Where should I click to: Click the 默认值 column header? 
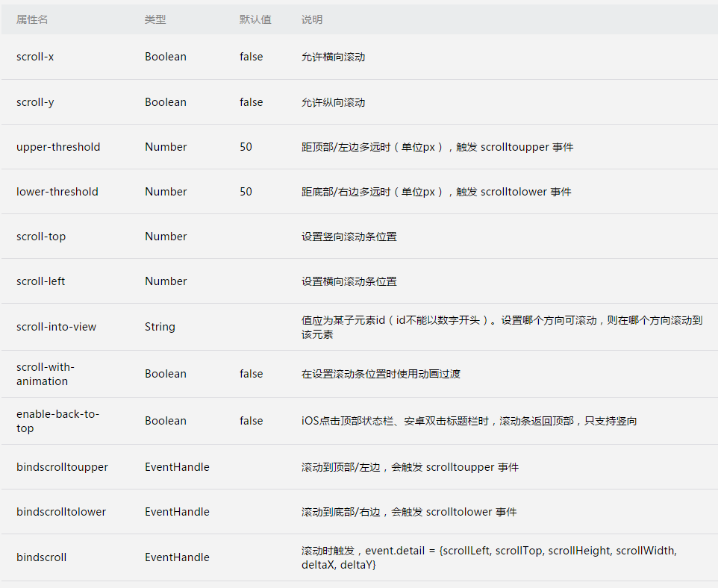255,19
